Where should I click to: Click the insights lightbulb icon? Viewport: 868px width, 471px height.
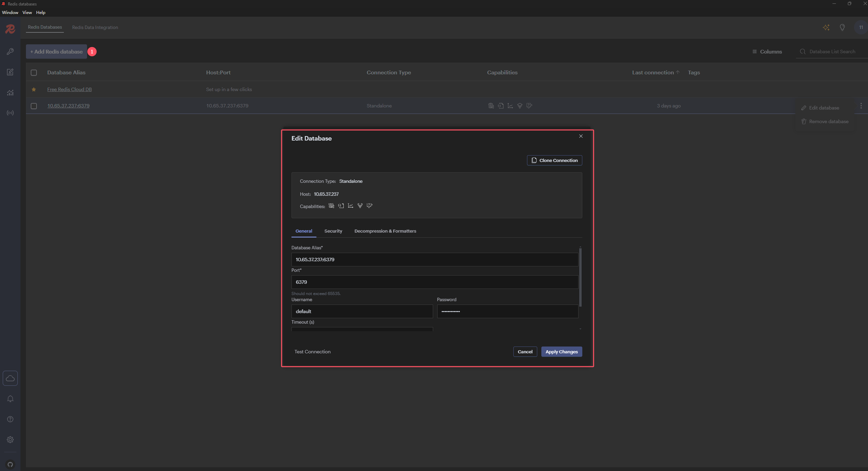[x=842, y=28]
